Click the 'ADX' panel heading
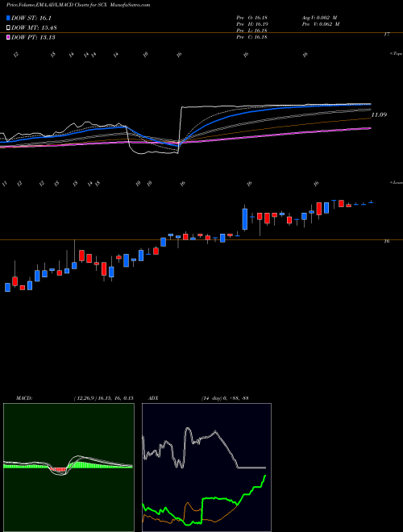The image size is (403, 532). [x=153, y=398]
